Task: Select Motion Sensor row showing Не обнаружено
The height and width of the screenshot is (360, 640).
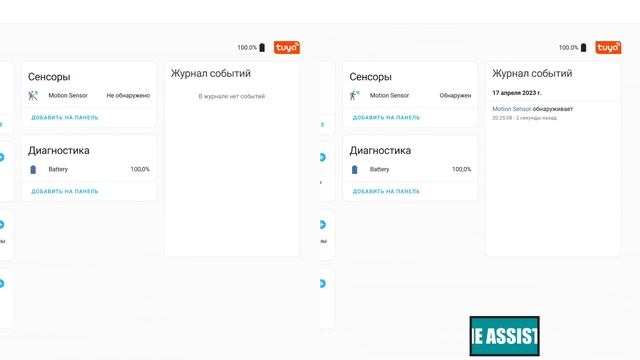Action: tap(89, 96)
